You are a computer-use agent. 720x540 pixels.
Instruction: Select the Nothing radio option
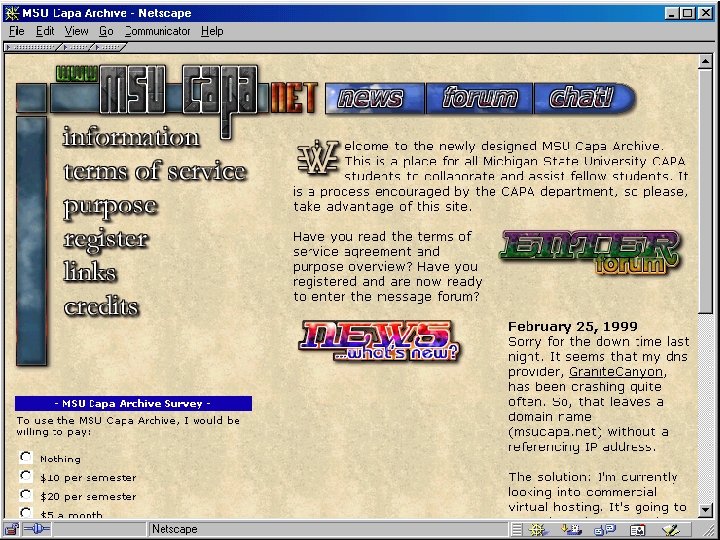coord(26,457)
